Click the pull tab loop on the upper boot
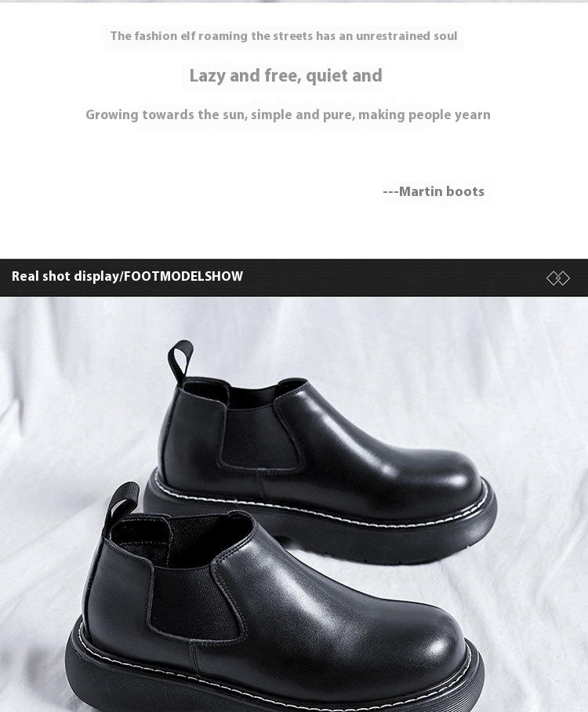This screenshot has height=712, width=588. (x=181, y=362)
